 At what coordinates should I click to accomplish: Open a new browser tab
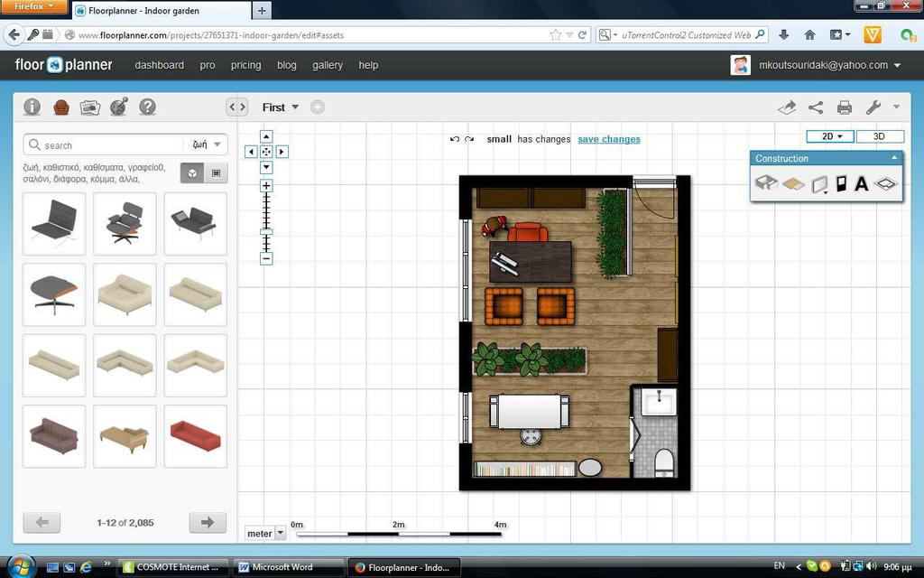click(x=262, y=11)
